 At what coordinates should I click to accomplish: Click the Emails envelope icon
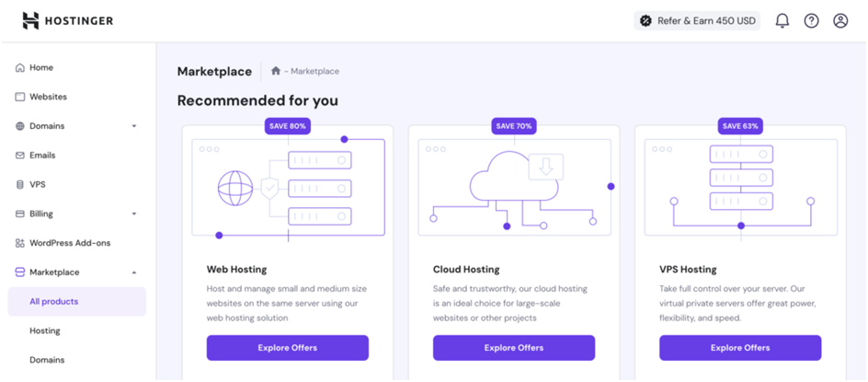click(x=20, y=156)
